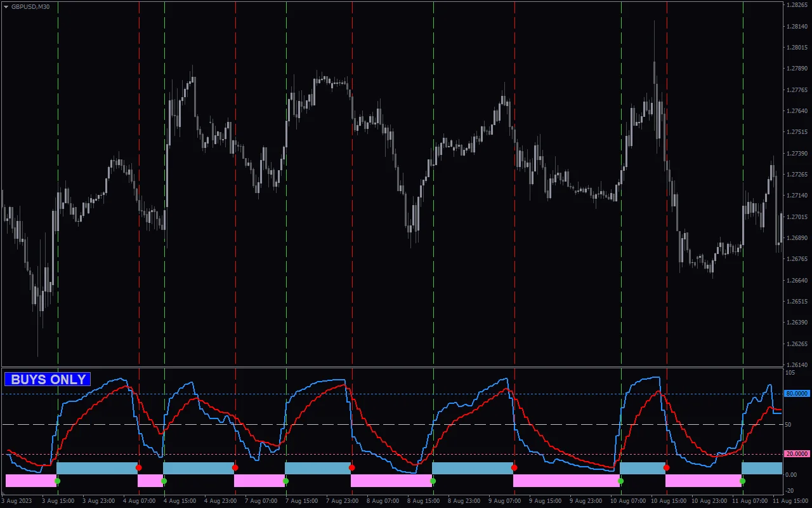The image size is (812, 508).
Task: Click the 50 midline level on indicator scale
Action: 788,424
